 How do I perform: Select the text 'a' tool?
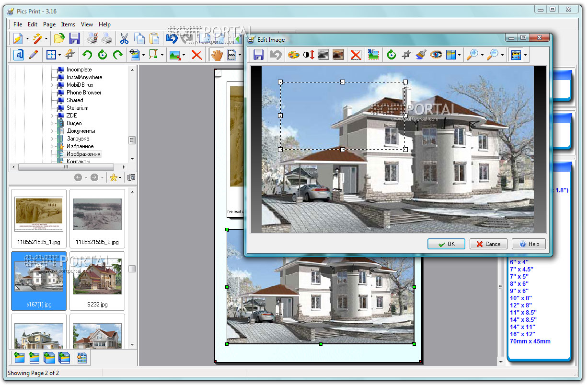click(x=19, y=55)
